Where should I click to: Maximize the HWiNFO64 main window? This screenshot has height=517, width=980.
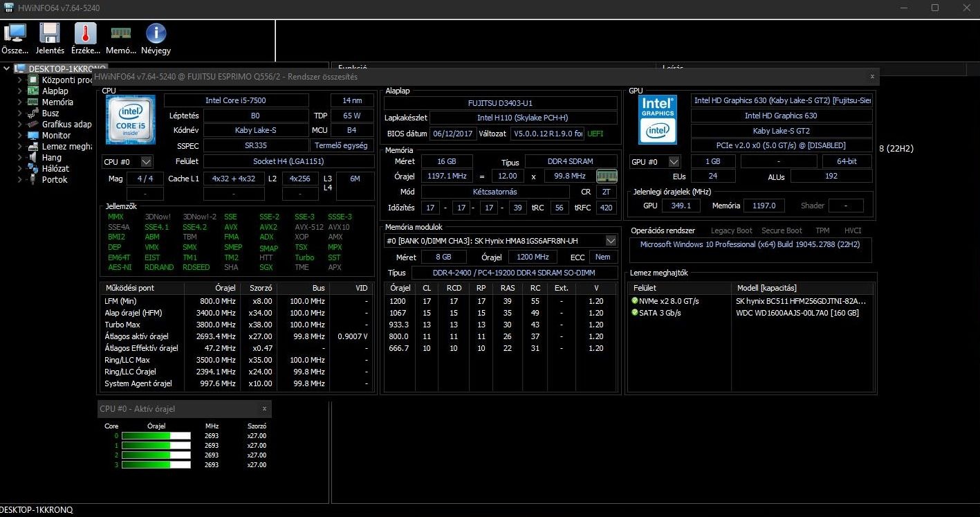click(935, 8)
